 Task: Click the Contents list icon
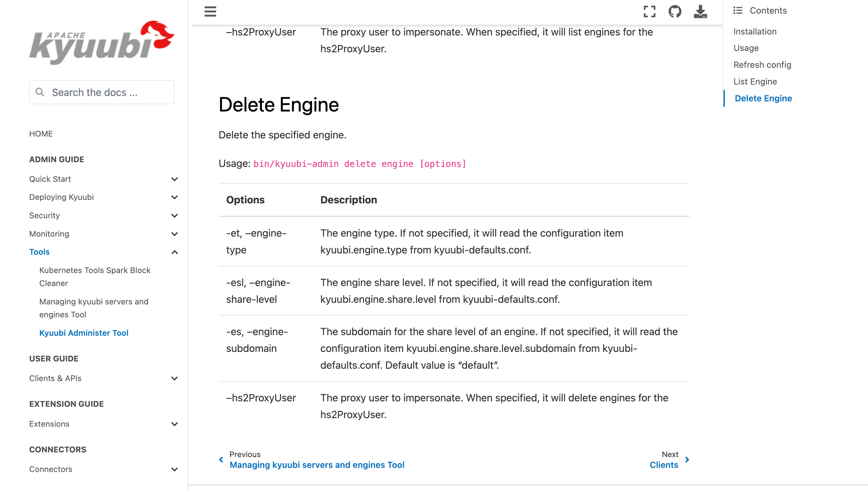[737, 10]
